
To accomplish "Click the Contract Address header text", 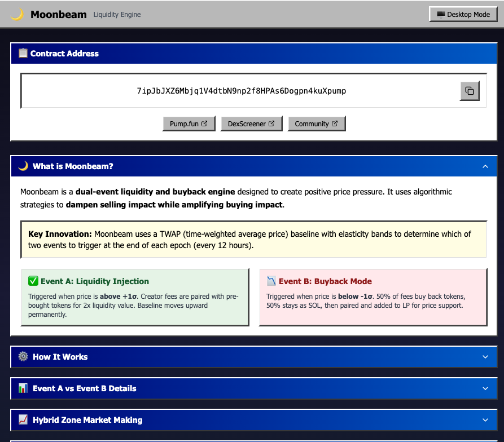I will tap(64, 54).
